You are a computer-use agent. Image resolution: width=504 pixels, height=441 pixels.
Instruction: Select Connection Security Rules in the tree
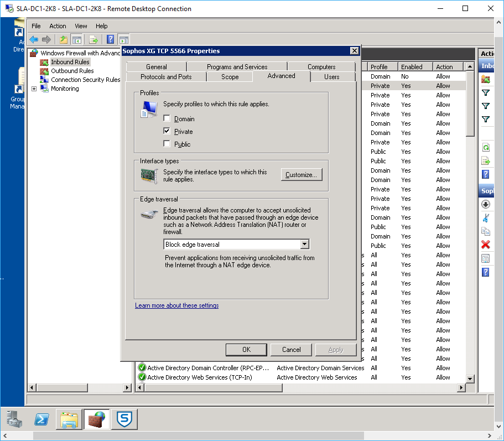(x=86, y=80)
